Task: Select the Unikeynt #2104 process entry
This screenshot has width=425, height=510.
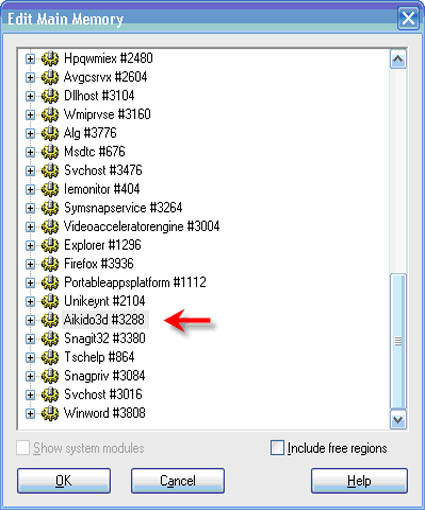Action: tap(104, 301)
